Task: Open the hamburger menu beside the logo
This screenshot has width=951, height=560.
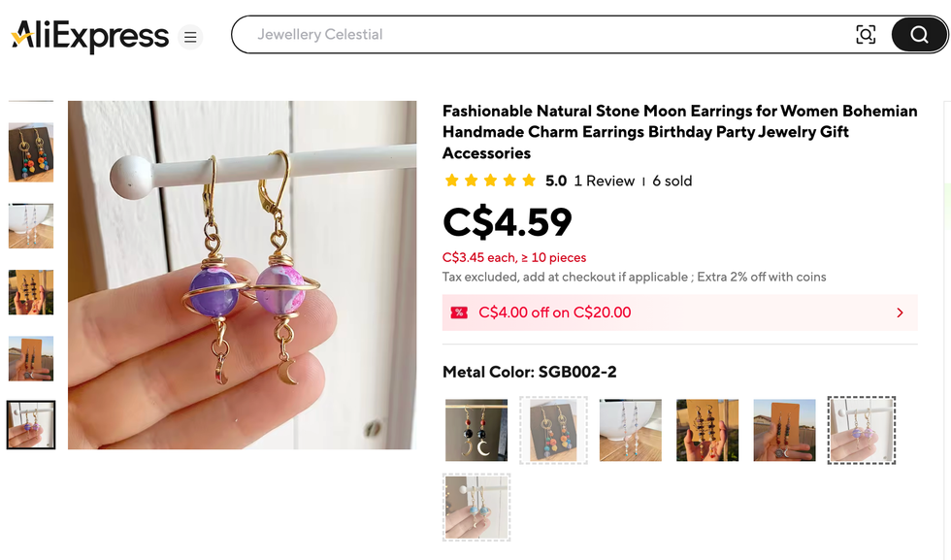Action: [x=190, y=36]
